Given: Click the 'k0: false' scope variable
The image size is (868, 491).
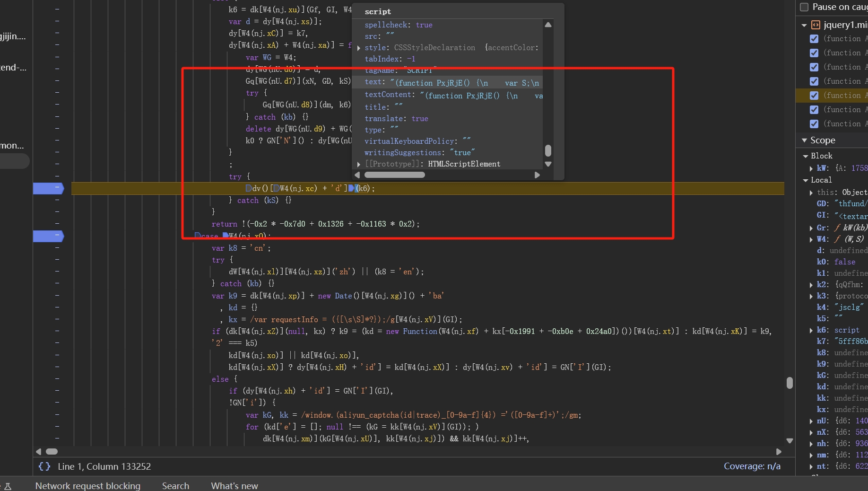Looking at the screenshot, I should 836,262.
